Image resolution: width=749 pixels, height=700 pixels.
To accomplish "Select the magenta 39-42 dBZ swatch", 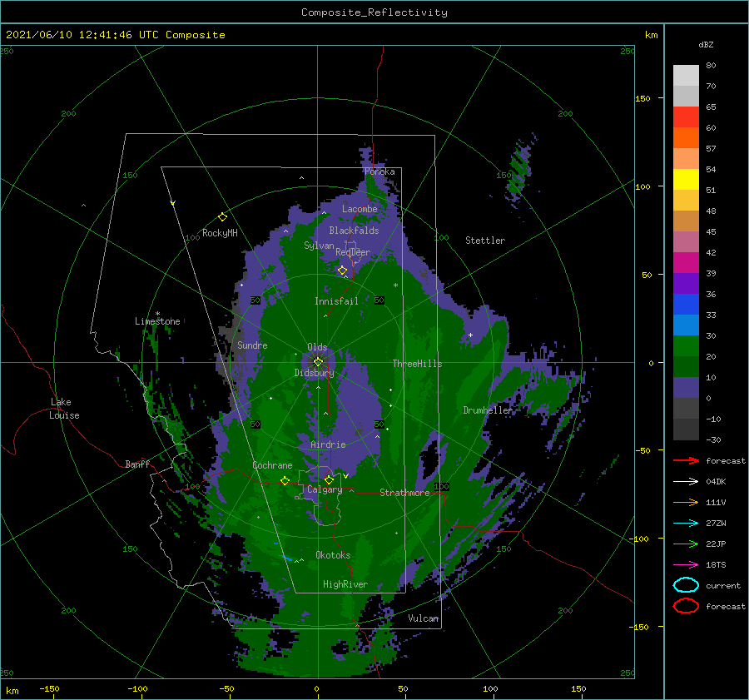I will click(x=686, y=263).
